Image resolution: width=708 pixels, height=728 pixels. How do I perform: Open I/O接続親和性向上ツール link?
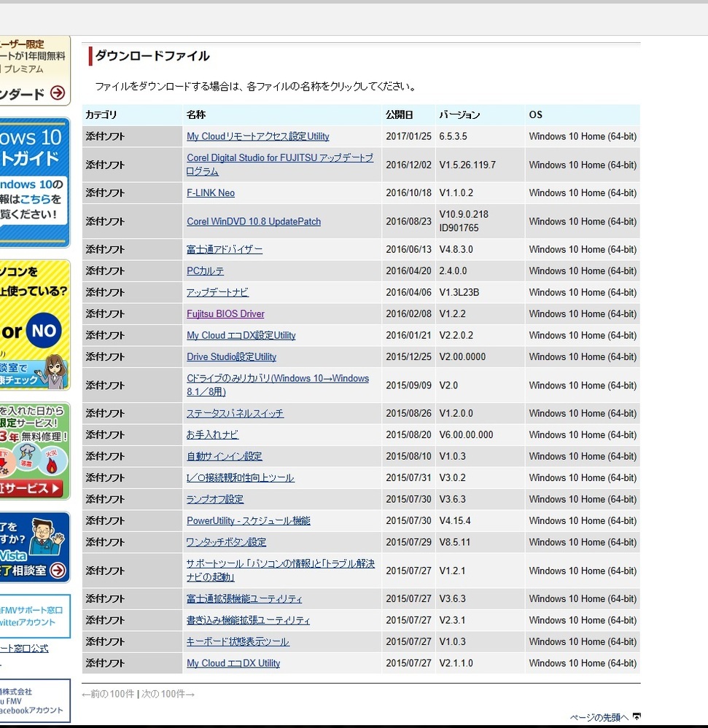[240, 478]
